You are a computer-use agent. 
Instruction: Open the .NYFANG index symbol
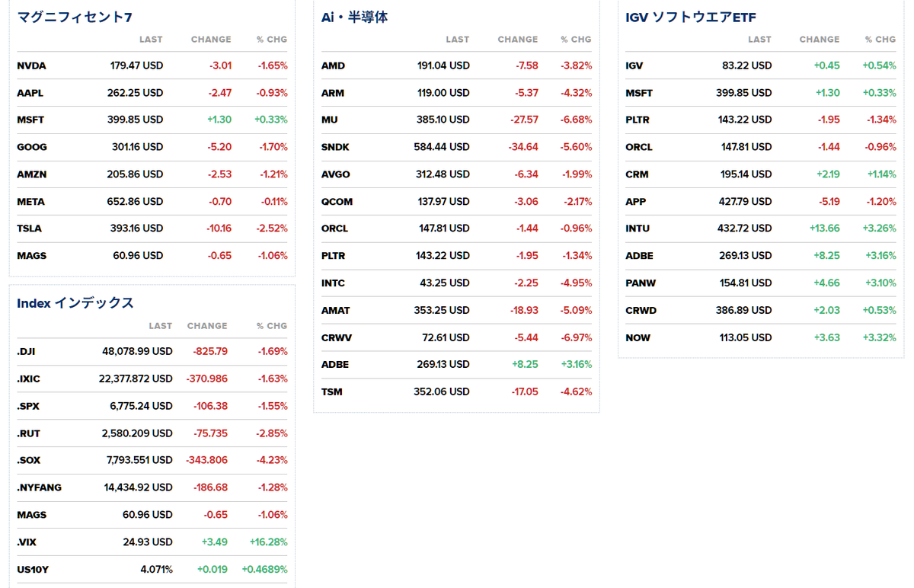pos(39,487)
